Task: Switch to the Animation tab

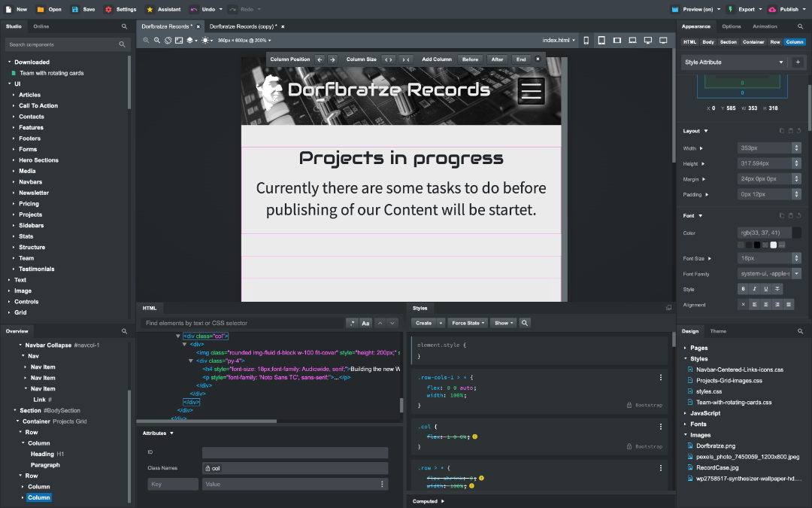Action: tap(765, 26)
